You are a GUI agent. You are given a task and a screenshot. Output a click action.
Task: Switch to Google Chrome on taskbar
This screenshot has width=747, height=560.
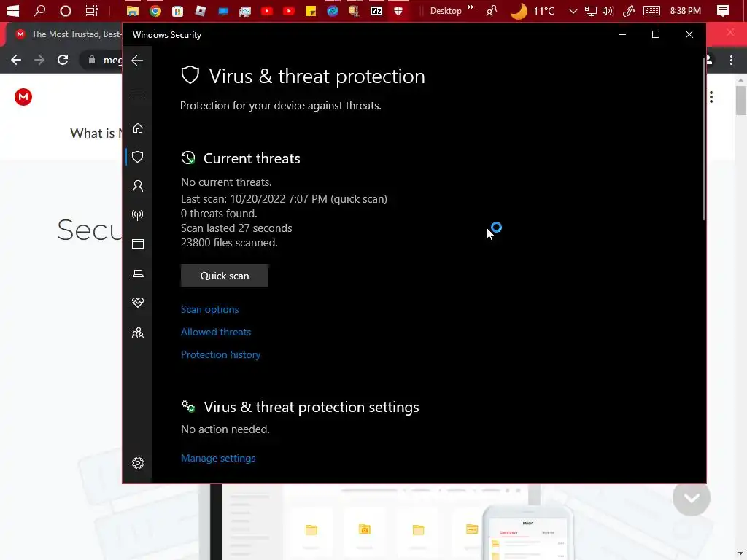click(155, 10)
